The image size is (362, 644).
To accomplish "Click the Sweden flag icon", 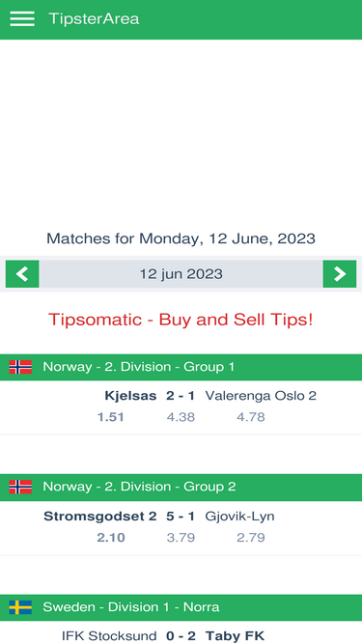I will tap(20, 607).
